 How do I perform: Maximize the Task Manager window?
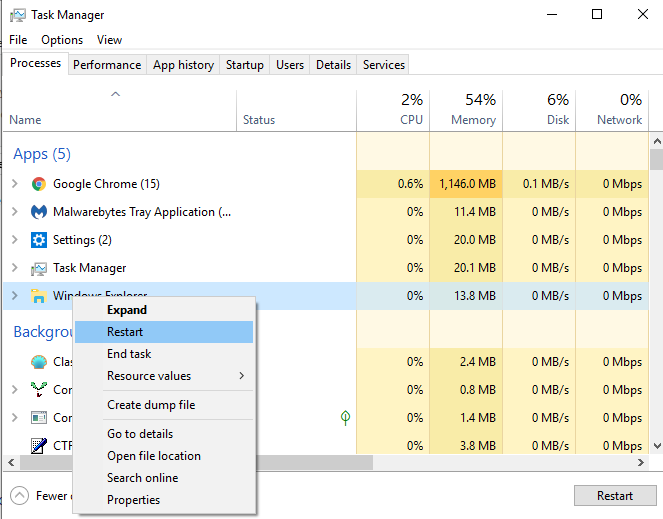point(597,14)
